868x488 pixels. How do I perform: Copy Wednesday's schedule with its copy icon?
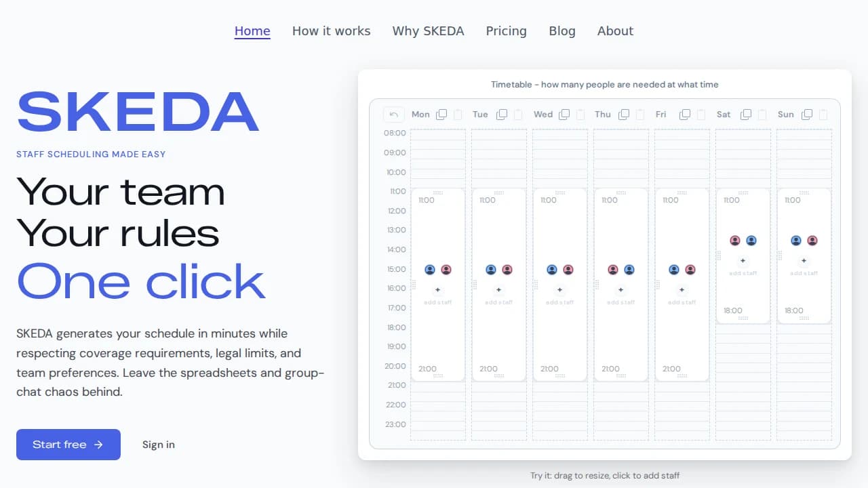coord(563,114)
